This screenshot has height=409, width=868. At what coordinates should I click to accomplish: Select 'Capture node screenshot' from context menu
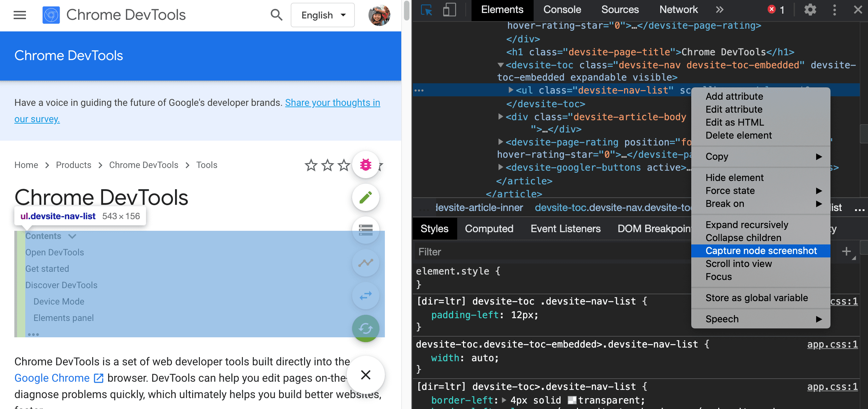(x=762, y=251)
